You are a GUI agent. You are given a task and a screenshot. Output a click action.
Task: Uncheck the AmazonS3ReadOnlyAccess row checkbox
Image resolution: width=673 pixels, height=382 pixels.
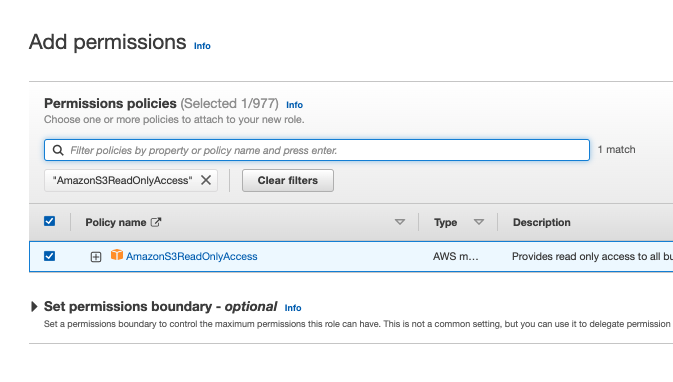tap(49, 256)
